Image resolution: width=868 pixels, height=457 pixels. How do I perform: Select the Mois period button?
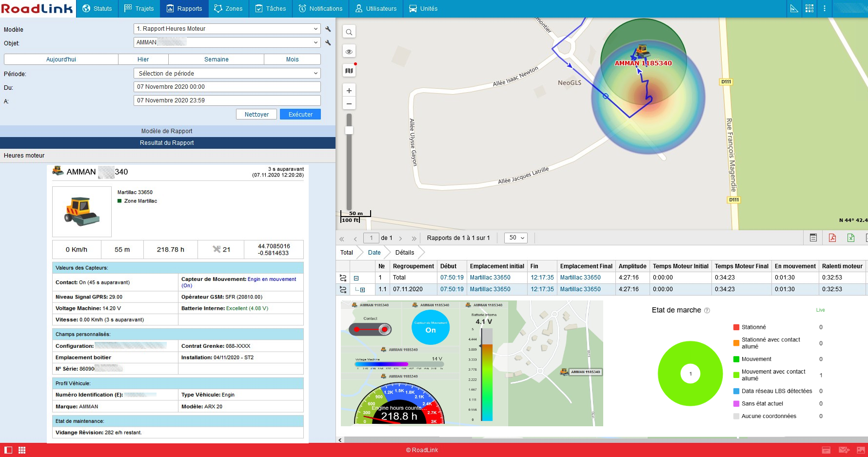click(x=293, y=60)
